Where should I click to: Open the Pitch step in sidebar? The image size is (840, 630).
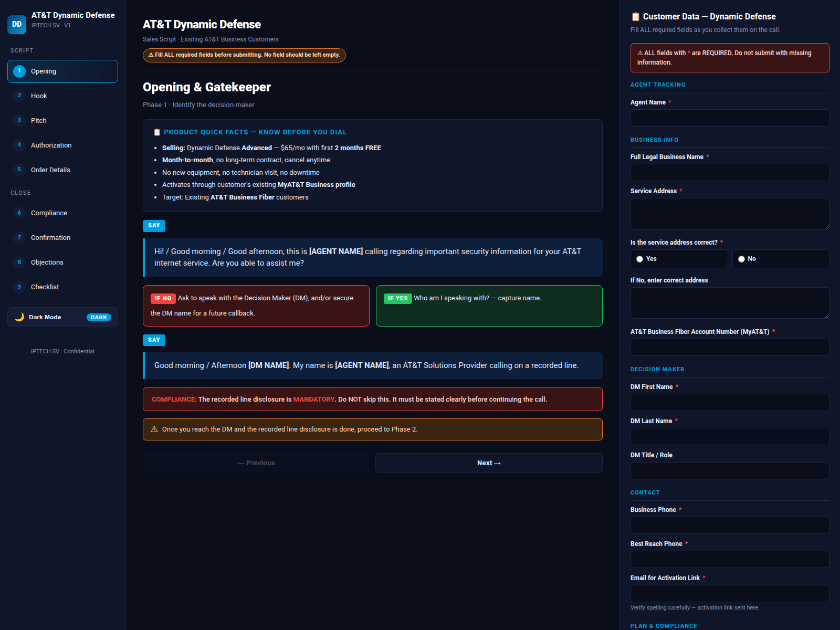pos(62,121)
